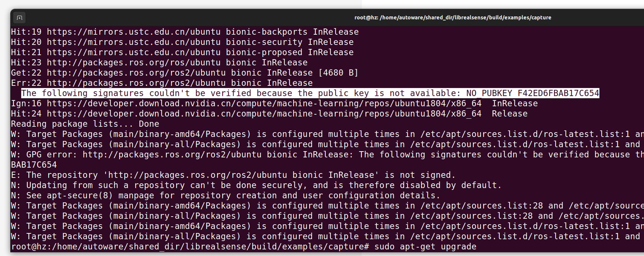Click the Ign:16 nvidia machine-learning InRelease line

[x=274, y=103]
